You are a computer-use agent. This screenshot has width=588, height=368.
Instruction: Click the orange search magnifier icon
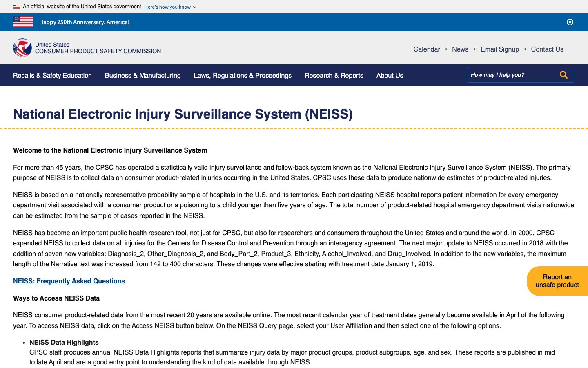coord(563,75)
